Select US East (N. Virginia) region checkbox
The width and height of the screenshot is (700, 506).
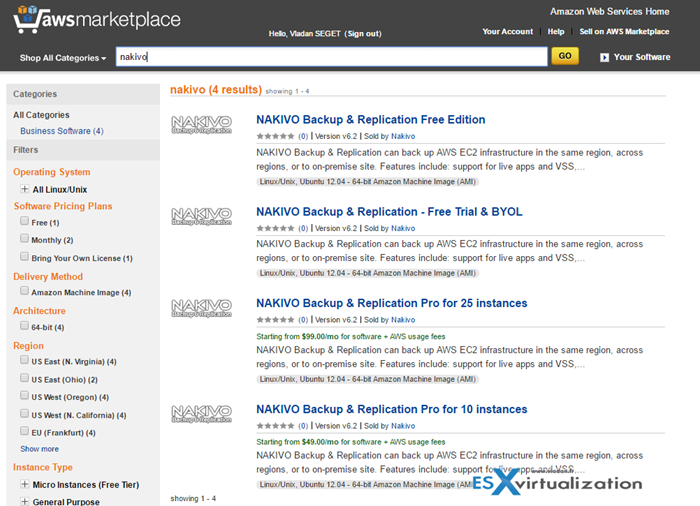click(x=25, y=360)
